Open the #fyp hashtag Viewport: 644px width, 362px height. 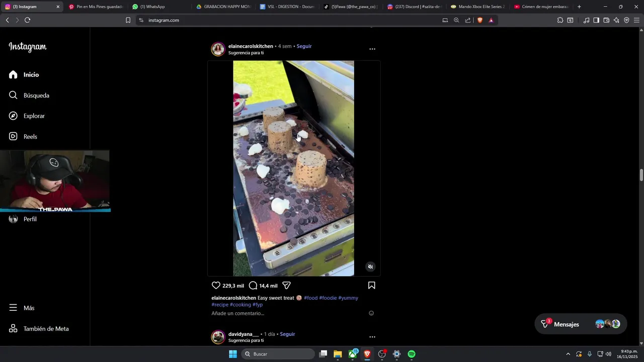pos(258,305)
